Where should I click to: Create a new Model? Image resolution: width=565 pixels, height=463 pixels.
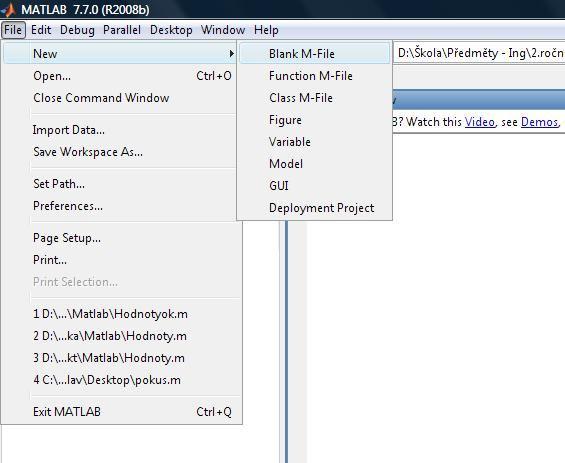click(x=315, y=164)
